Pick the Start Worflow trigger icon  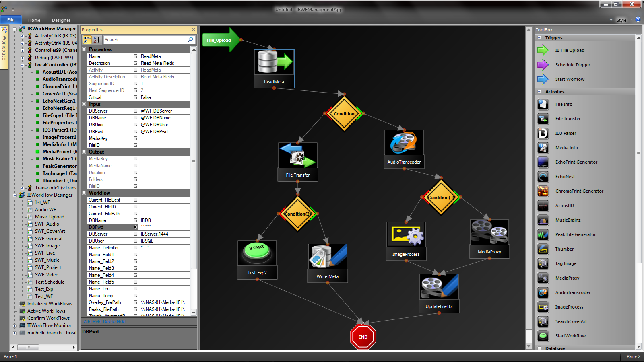click(x=543, y=79)
